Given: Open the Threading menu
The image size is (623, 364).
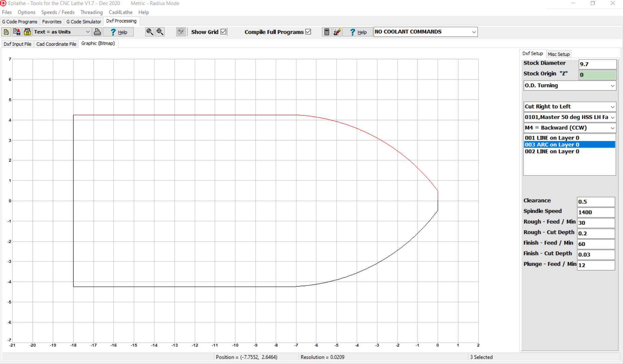Looking at the screenshot, I should pos(92,12).
